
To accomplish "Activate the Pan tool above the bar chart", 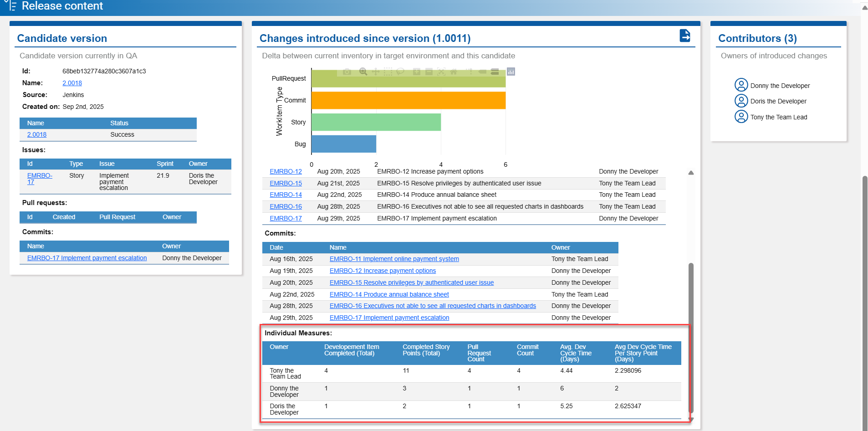I will [x=376, y=72].
